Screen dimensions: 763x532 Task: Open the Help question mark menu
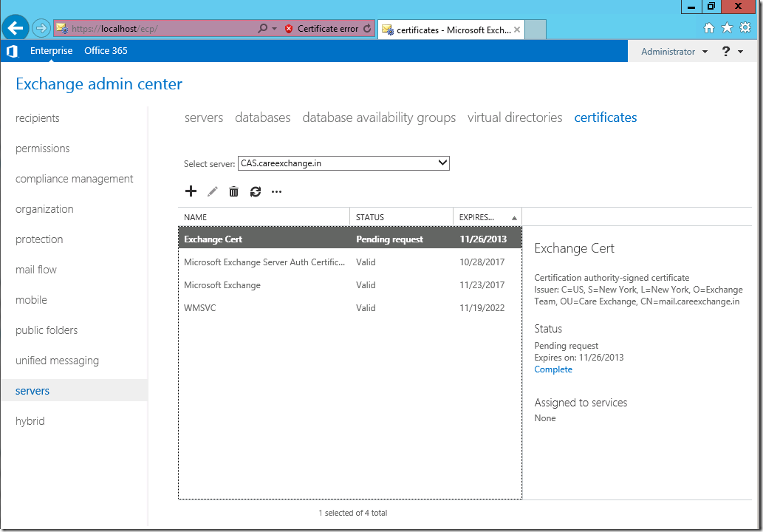coord(725,51)
